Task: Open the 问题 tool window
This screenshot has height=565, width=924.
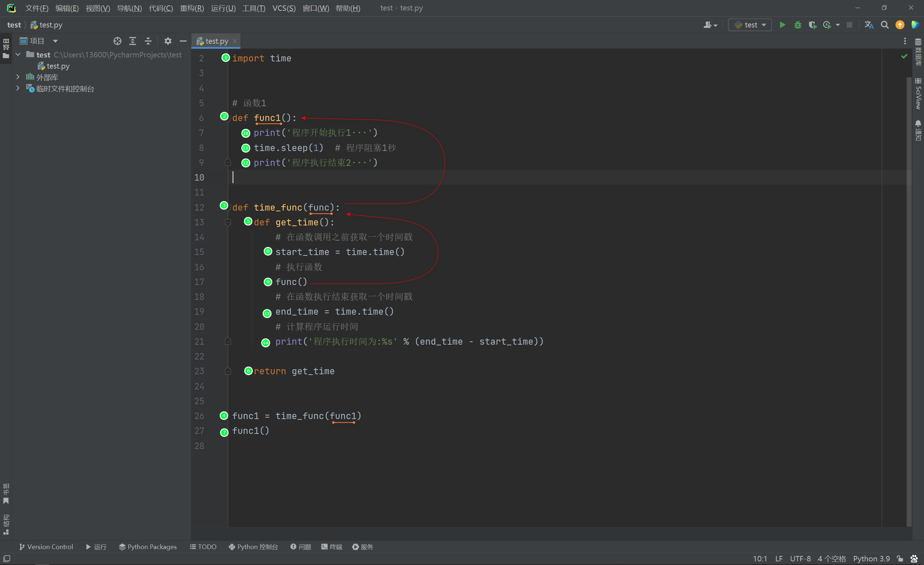Action: (x=301, y=547)
